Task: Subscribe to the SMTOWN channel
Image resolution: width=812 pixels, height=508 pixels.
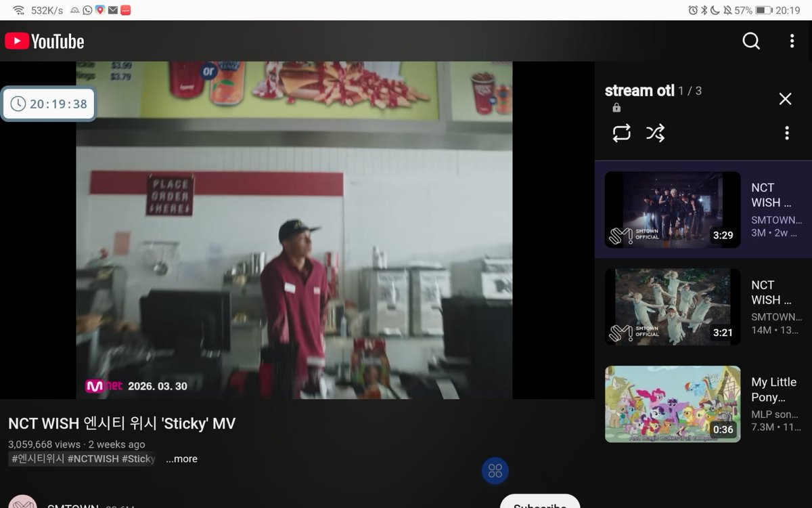Action: coord(540,501)
